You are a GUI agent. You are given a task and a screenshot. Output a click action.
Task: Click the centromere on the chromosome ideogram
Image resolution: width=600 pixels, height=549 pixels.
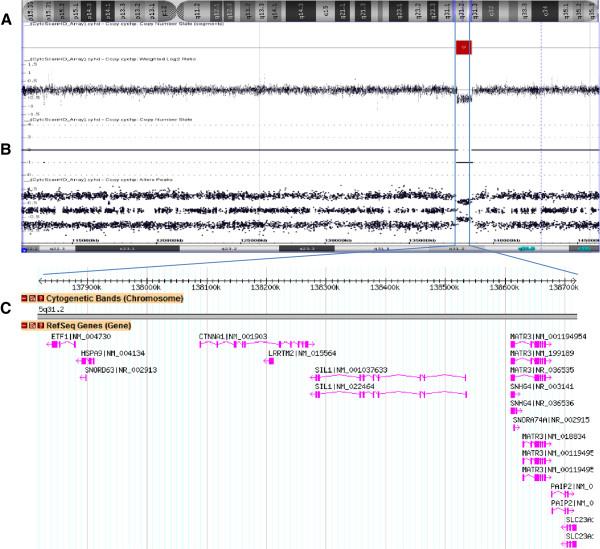click(176, 11)
